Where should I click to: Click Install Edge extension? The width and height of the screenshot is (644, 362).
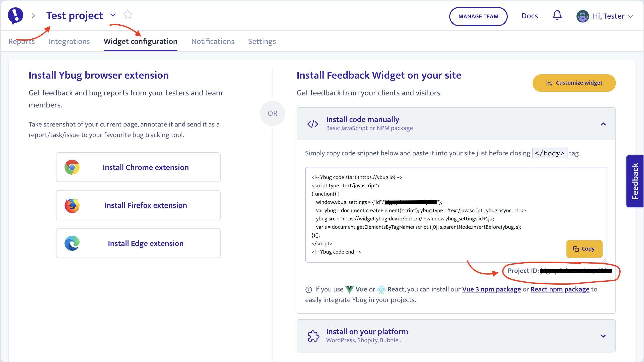[138, 243]
